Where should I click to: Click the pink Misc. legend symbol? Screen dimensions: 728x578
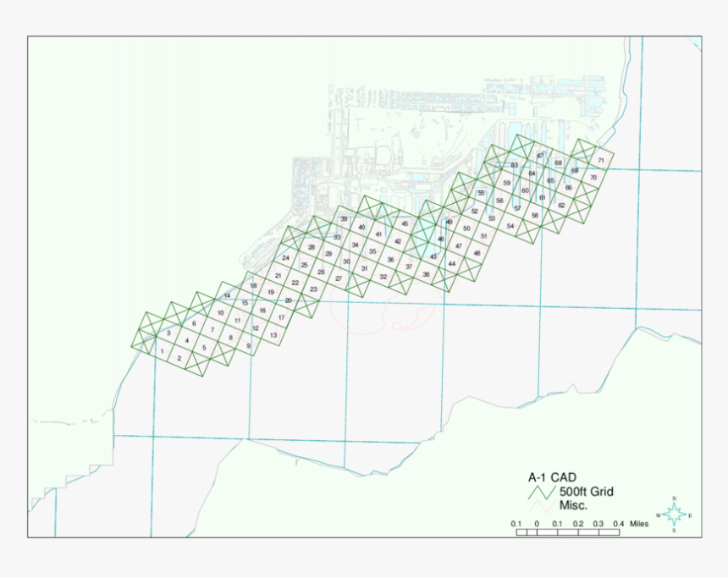(x=542, y=506)
